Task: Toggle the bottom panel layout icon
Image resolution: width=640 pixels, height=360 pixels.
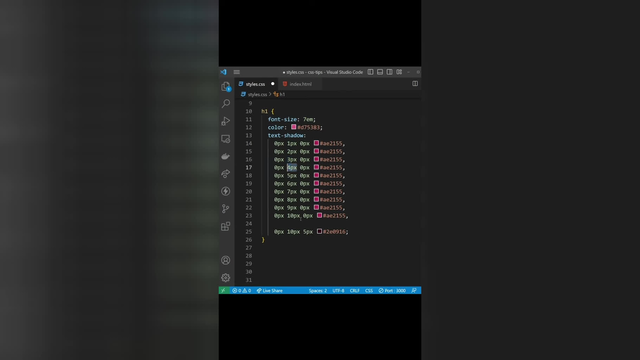Action: 380,72
